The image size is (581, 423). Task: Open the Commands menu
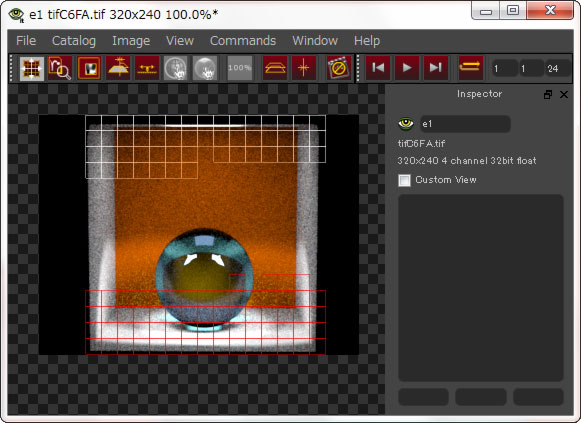(x=243, y=40)
